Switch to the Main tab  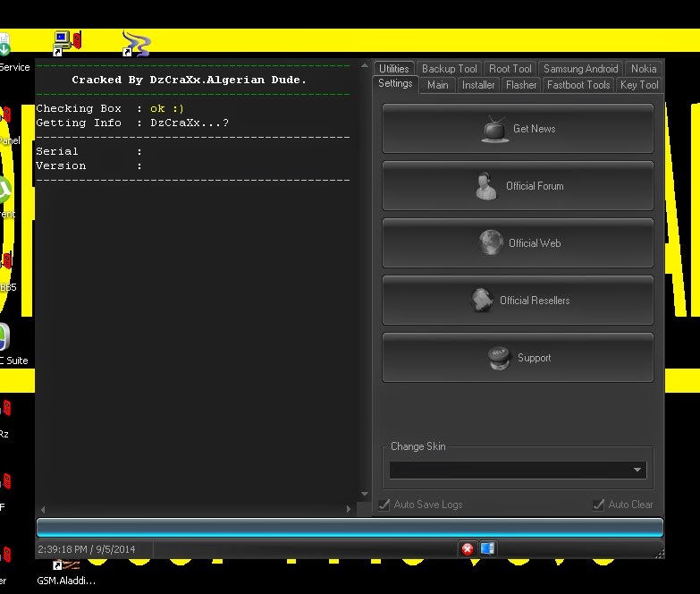click(x=437, y=85)
